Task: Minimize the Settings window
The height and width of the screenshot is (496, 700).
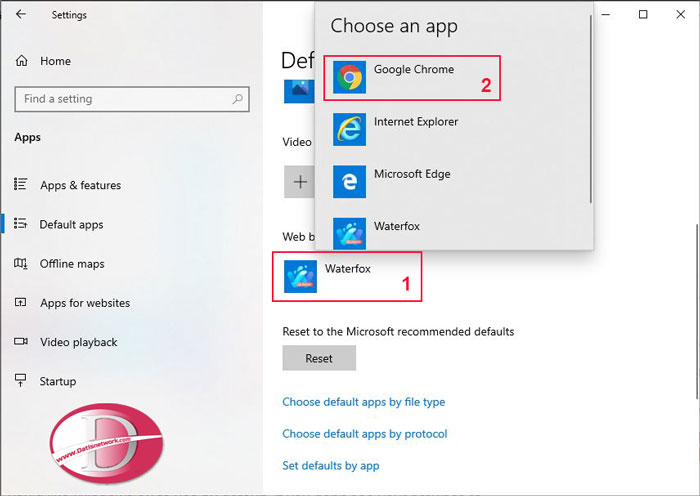Action: tap(605, 14)
